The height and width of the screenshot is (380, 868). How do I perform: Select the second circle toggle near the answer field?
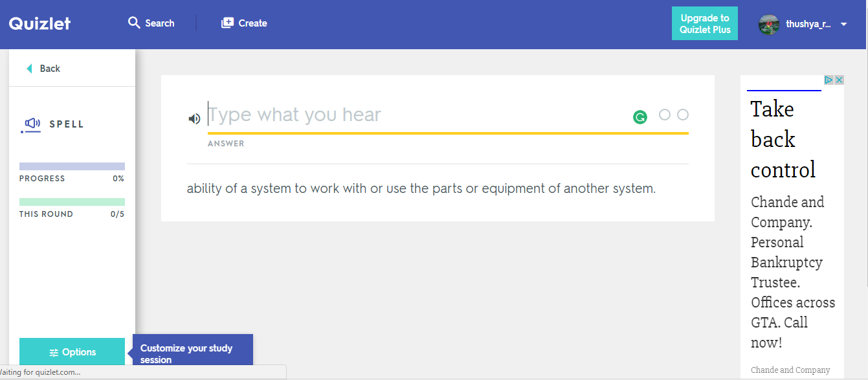coord(683,115)
